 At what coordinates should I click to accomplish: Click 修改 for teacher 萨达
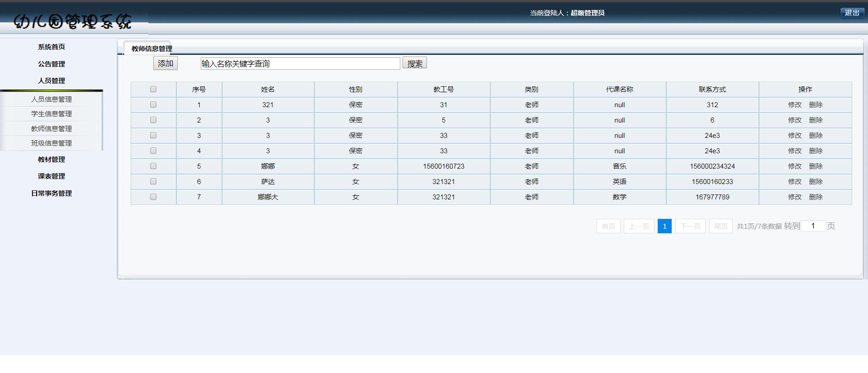coord(794,182)
